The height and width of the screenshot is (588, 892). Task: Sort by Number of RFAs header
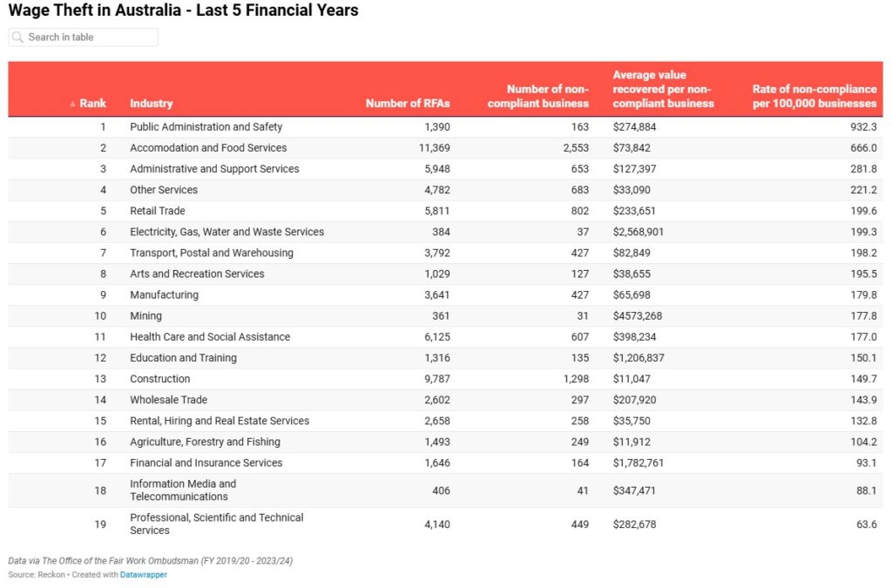(x=408, y=103)
